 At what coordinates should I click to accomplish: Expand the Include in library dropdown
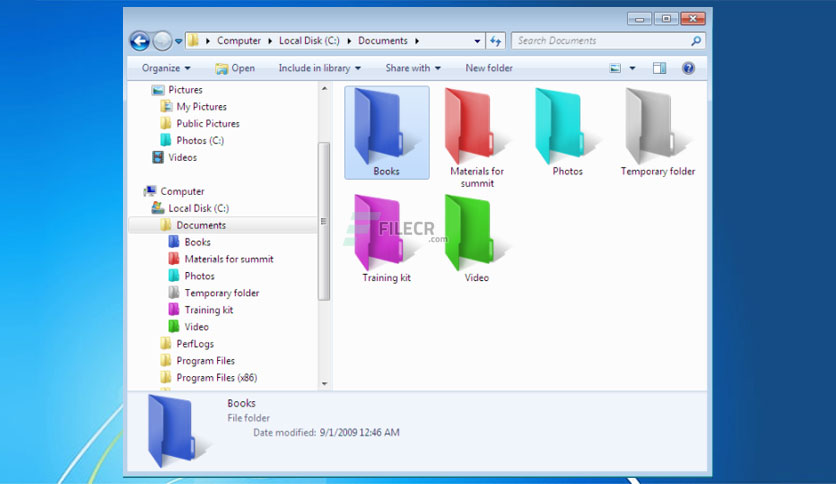click(319, 68)
